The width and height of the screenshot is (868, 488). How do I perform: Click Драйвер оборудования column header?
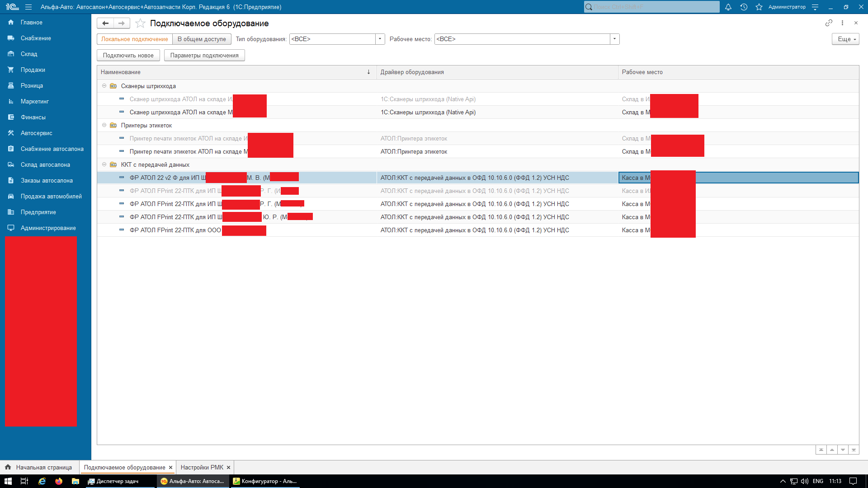497,72
